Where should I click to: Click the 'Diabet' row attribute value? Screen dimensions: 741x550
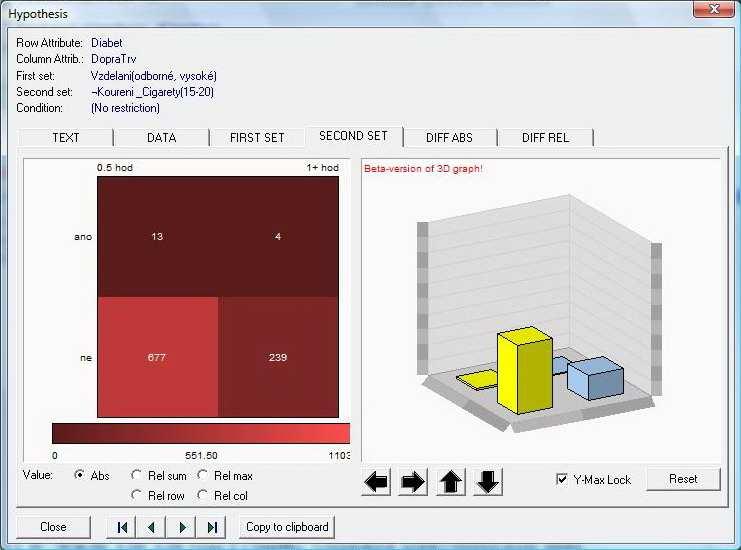pyautogui.click(x=107, y=43)
